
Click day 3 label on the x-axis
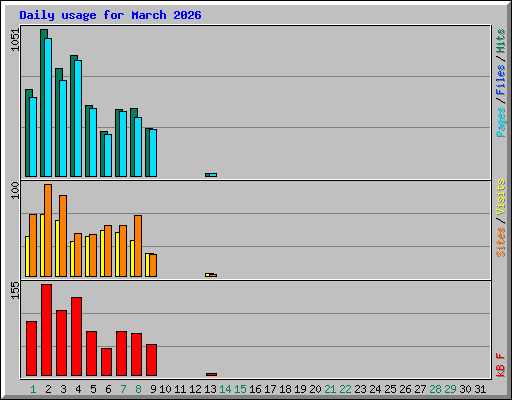(63, 389)
